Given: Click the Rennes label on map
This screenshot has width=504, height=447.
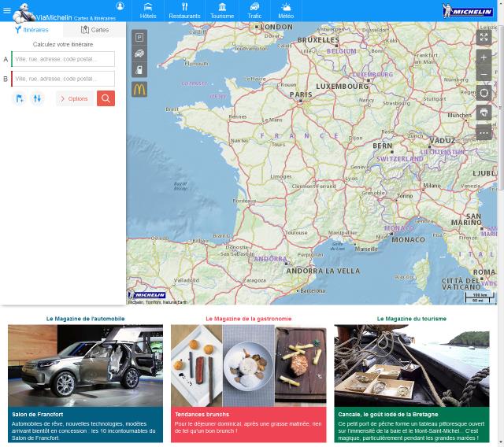Looking at the screenshot, I should [x=238, y=117].
